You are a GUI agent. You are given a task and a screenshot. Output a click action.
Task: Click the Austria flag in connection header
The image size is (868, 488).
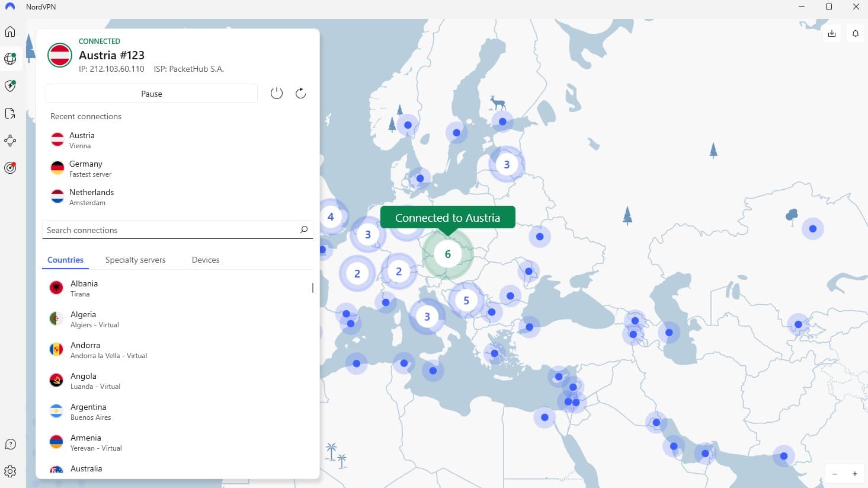[x=60, y=55]
